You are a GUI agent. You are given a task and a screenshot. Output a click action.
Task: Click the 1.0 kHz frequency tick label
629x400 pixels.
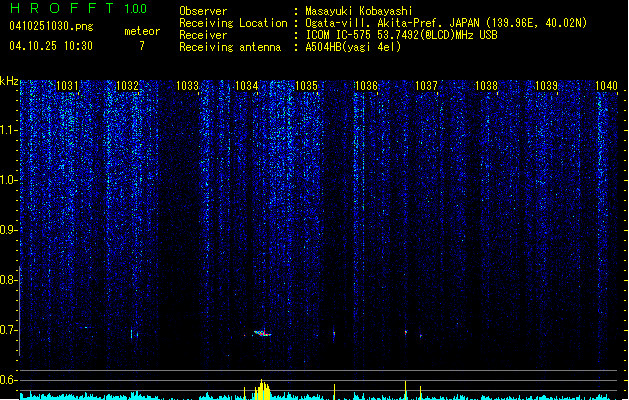pyautogui.click(x=8, y=180)
